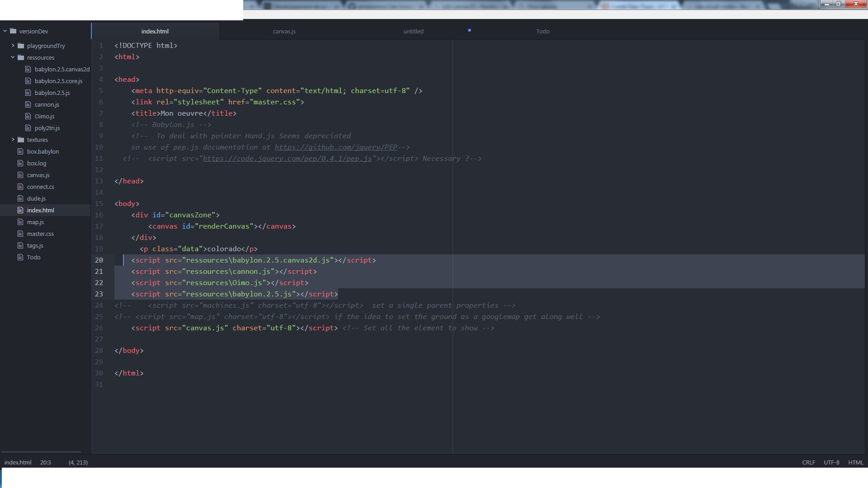
Task: Open babylon.2.5.core.js in tree
Action: pyautogui.click(x=58, y=81)
